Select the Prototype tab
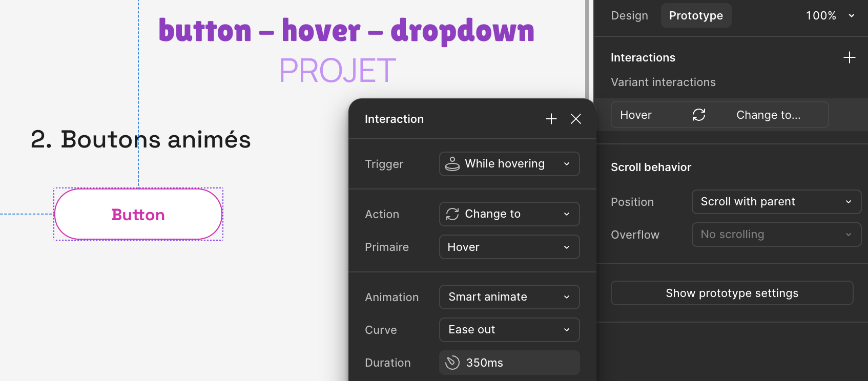 click(x=695, y=15)
